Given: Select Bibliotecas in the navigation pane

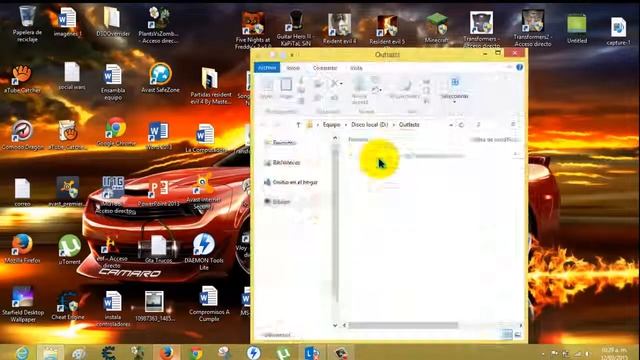Looking at the screenshot, I should click(x=282, y=162).
